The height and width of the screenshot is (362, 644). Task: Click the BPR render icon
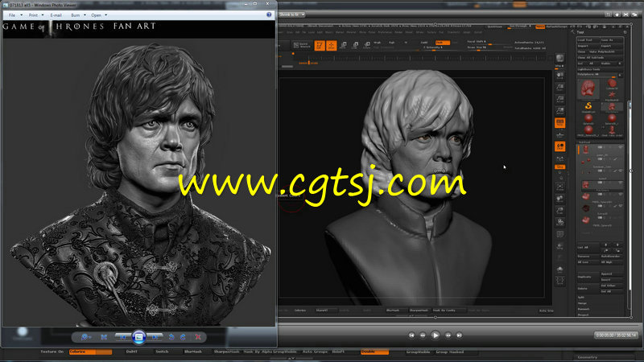(x=559, y=58)
